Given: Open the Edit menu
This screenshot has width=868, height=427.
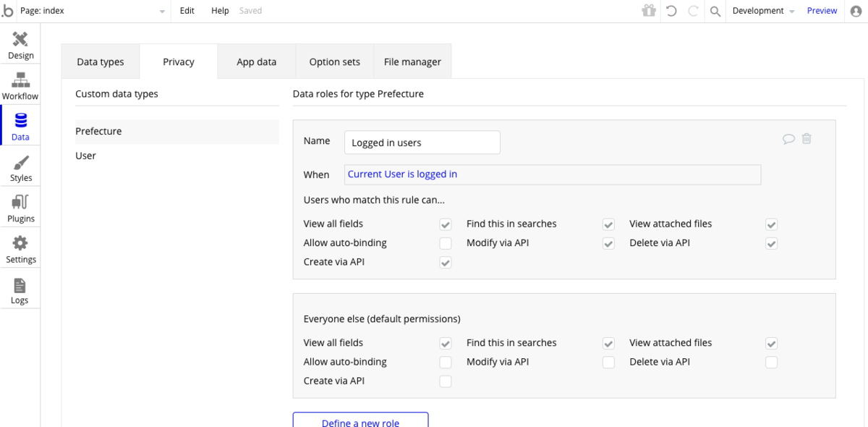Looking at the screenshot, I should tap(187, 11).
